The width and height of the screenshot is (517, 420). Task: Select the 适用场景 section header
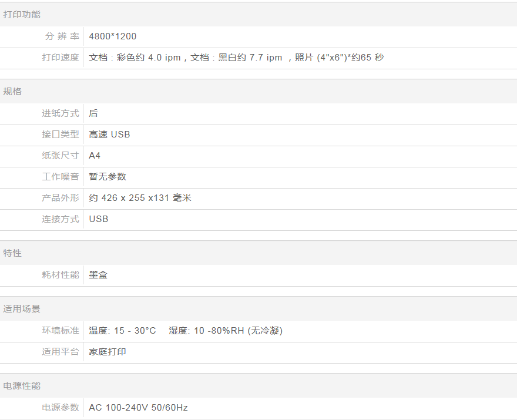pos(22,309)
